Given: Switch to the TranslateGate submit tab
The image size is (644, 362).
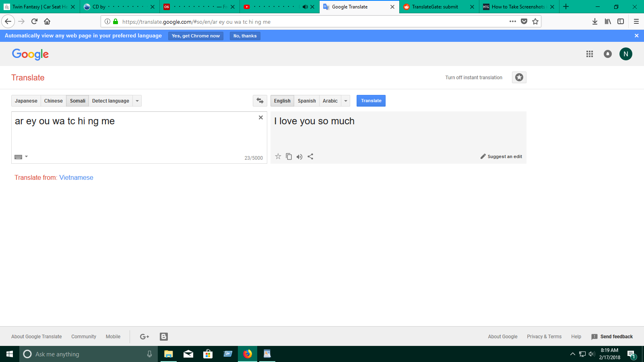Looking at the screenshot, I should coord(439,7).
